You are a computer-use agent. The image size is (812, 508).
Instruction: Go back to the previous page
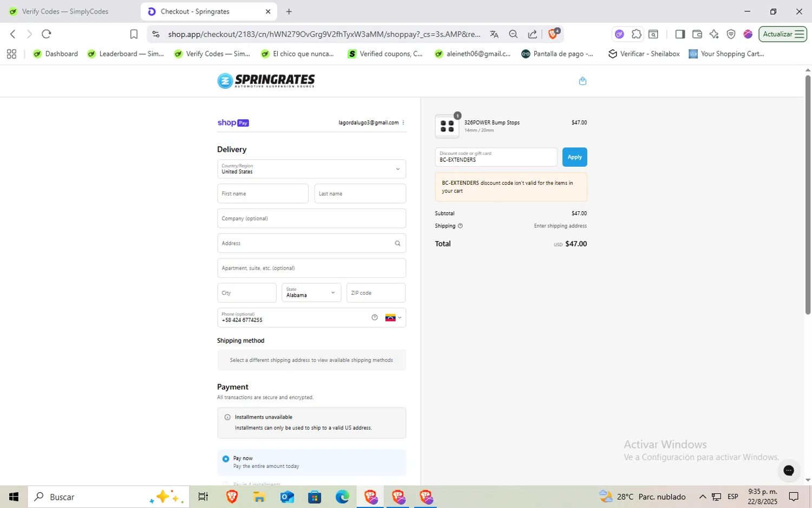[13, 34]
